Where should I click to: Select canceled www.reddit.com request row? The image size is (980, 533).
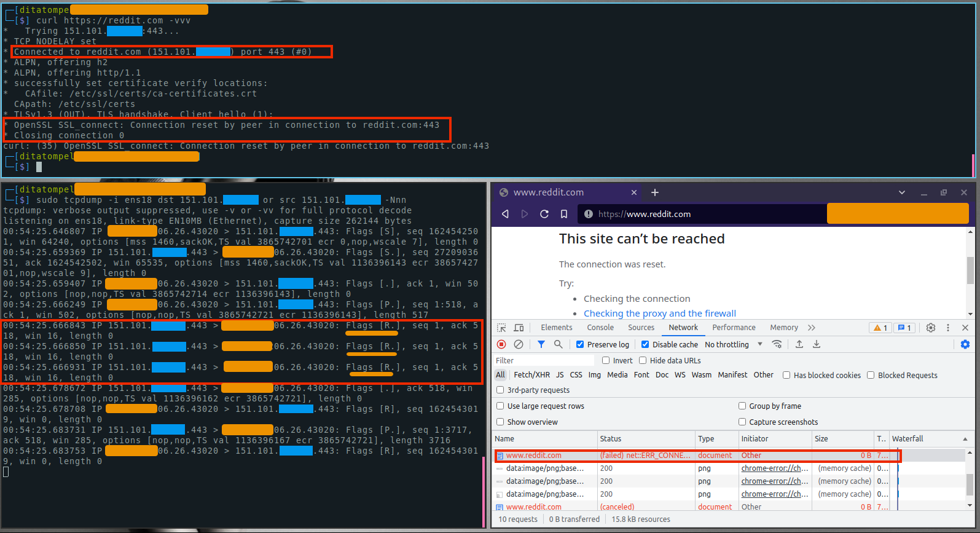tap(697, 507)
